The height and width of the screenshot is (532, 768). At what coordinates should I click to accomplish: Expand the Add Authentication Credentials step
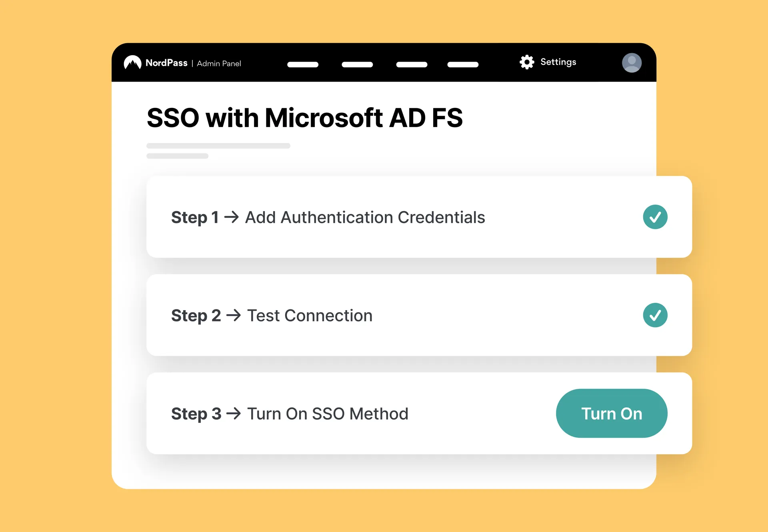coord(365,217)
